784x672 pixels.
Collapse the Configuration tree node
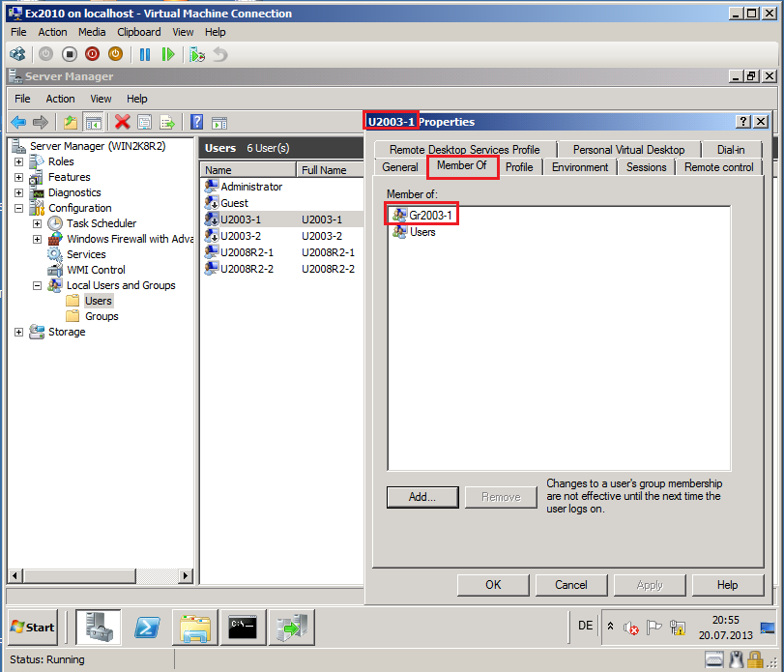(x=18, y=209)
